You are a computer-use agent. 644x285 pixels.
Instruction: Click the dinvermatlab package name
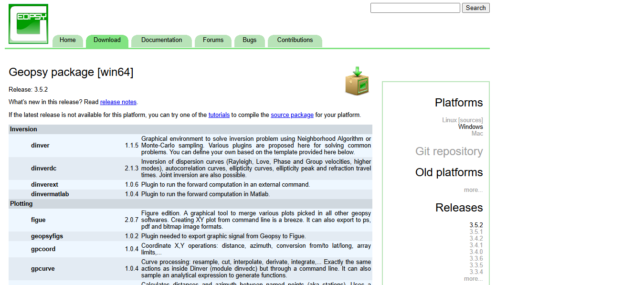point(50,194)
